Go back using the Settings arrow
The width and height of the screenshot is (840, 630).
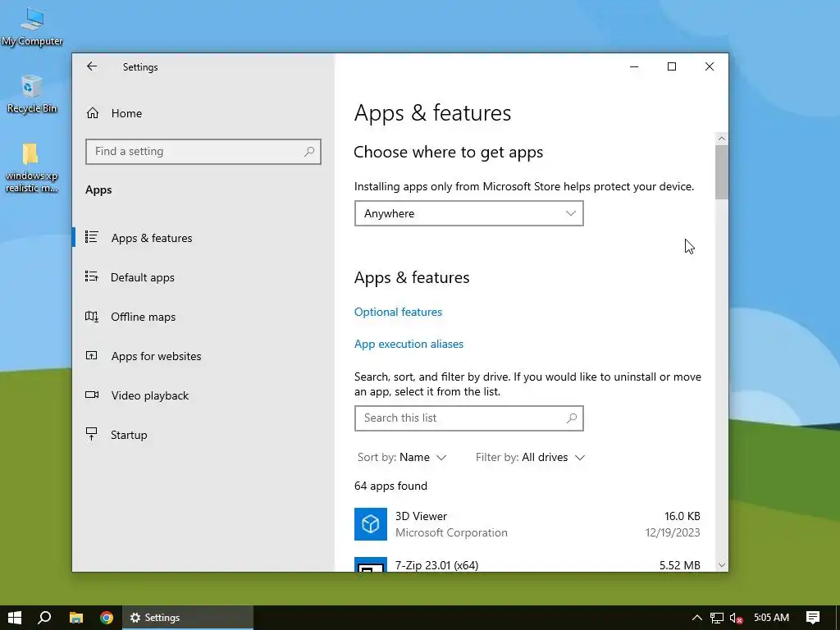point(92,66)
